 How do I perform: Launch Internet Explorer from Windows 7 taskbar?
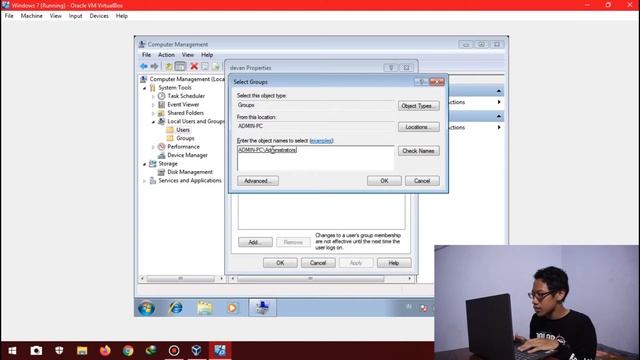coord(176,308)
